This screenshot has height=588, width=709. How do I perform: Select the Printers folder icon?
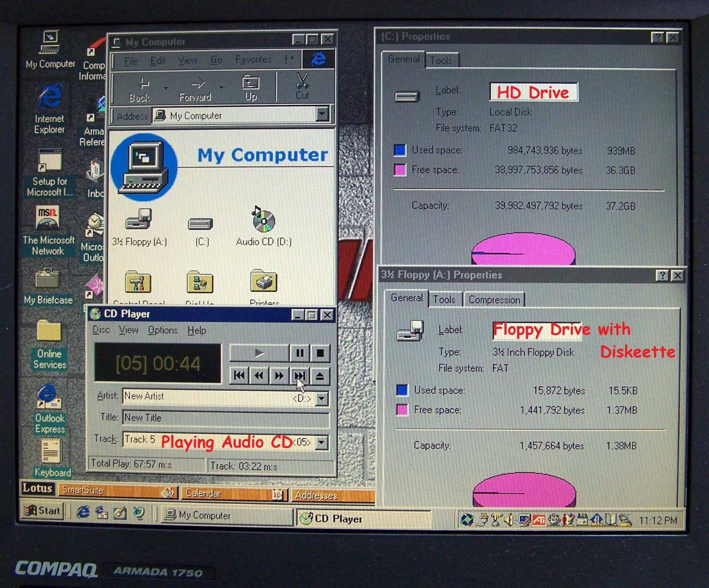[x=264, y=287]
